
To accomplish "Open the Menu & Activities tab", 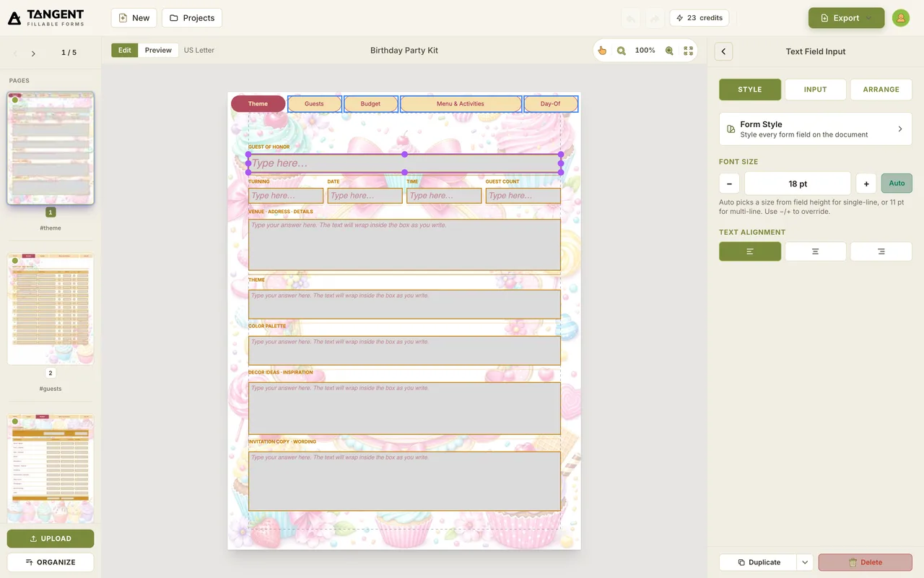I will [x=461, y=103].
